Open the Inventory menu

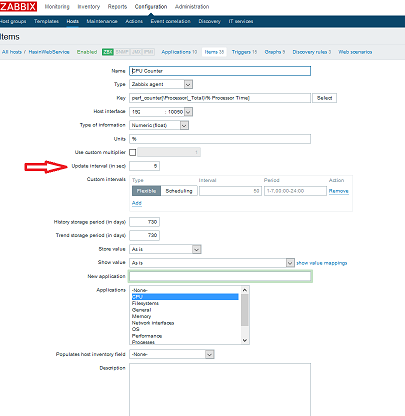click(x=89, y=7)
